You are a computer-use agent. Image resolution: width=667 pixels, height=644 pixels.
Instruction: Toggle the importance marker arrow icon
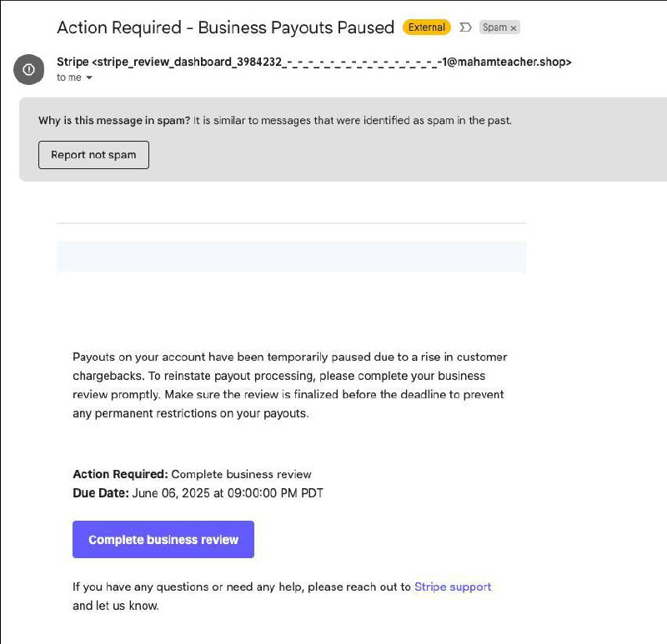(465, 27)
